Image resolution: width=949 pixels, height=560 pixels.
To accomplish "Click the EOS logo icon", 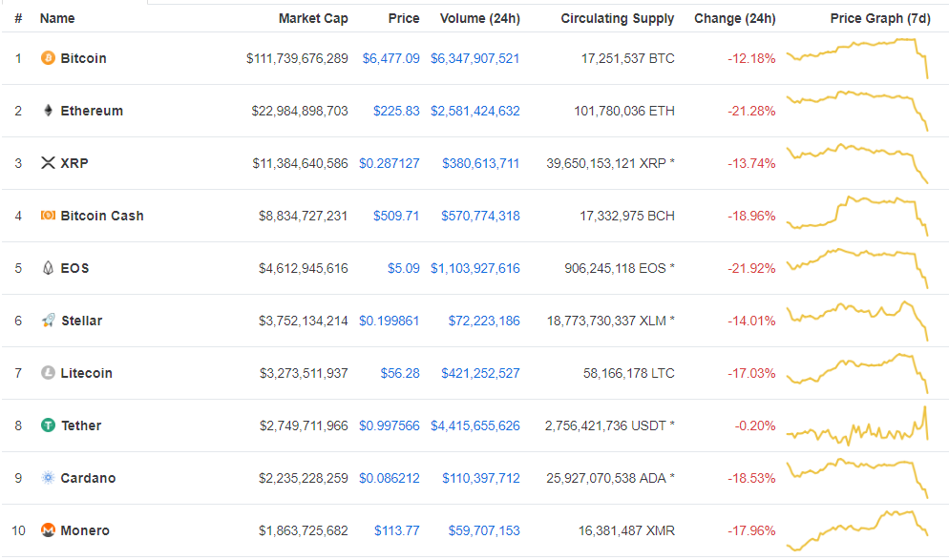I will point(48,267).
